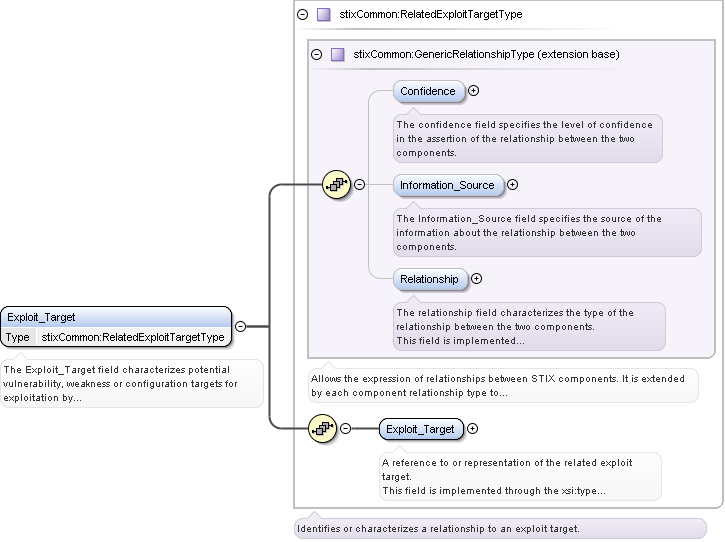The height and width of the screenshot is (542, 725).
Task: Select the nested Exploit_Target element box
Action: (x=420, y=429)
